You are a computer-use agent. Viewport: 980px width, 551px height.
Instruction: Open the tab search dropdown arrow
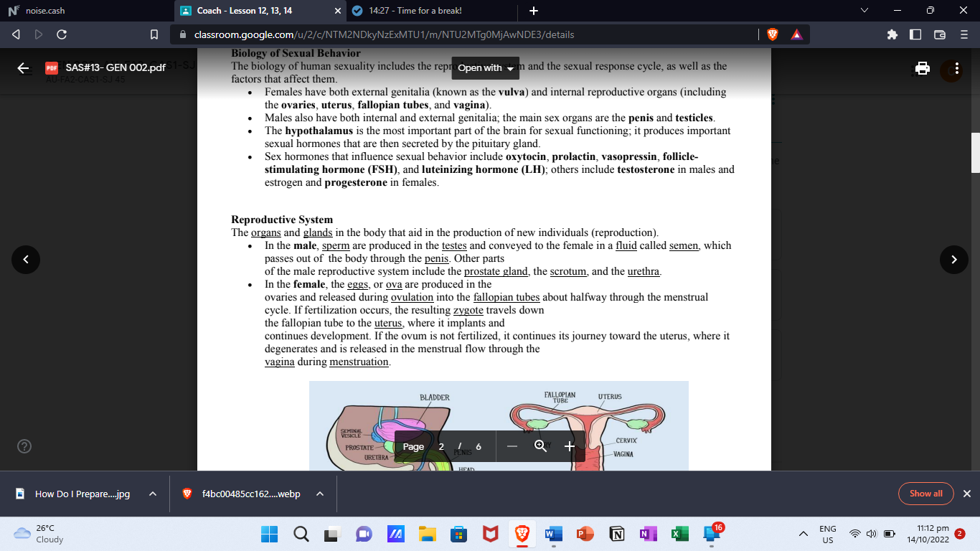tap(864, 11)
